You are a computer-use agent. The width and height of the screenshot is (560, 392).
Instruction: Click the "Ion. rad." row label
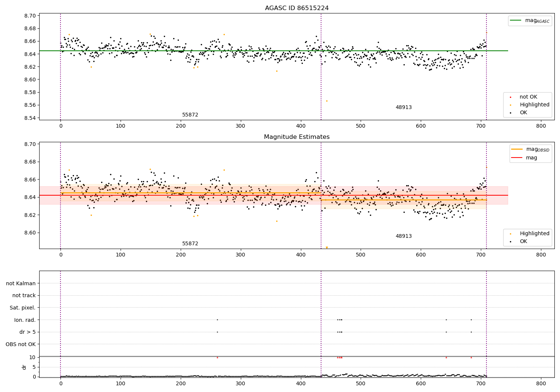click(x=25, y=320)
